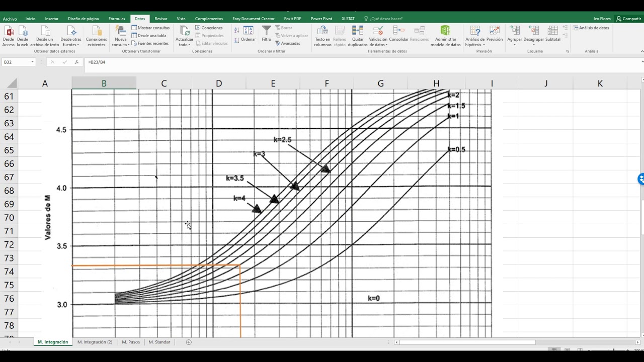Select the M. Standar sheet tab
The image size is (644, 362).
[x=159, y=342]
